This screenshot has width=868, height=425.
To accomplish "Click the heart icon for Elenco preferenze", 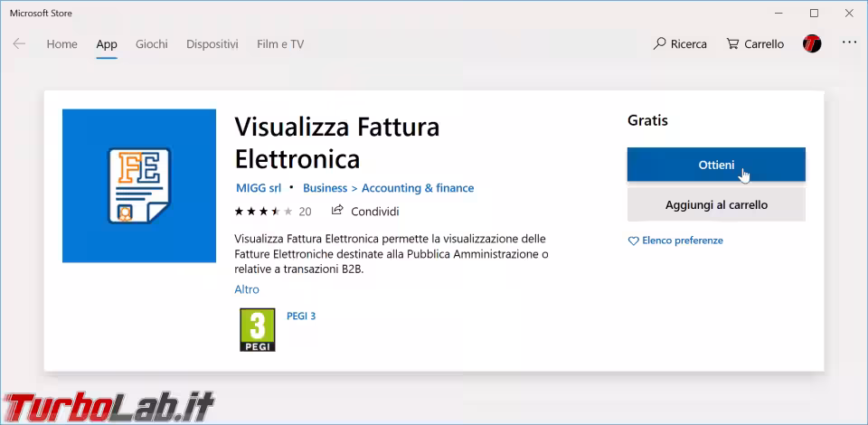I will click(633, 241).
